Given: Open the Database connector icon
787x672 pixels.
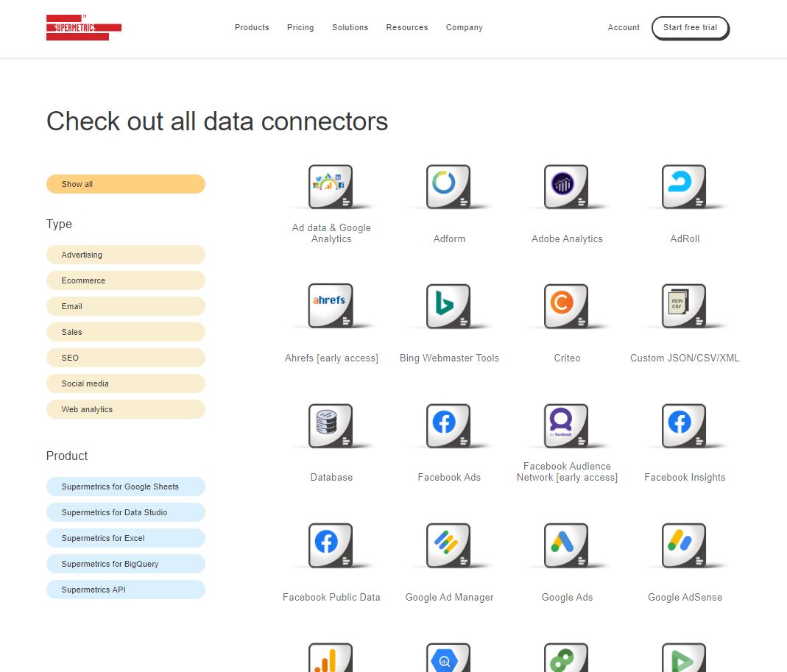Looking at the screenshot, I should pyautogui.click(x=331, y=425).
